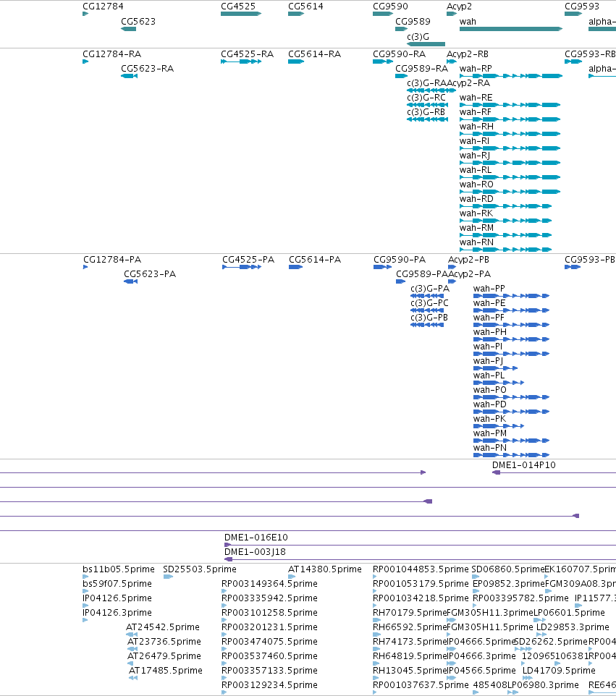This screenshot has width=616, height=696.
Task: Click the CG9589 gene label
Action: (413, 21)
